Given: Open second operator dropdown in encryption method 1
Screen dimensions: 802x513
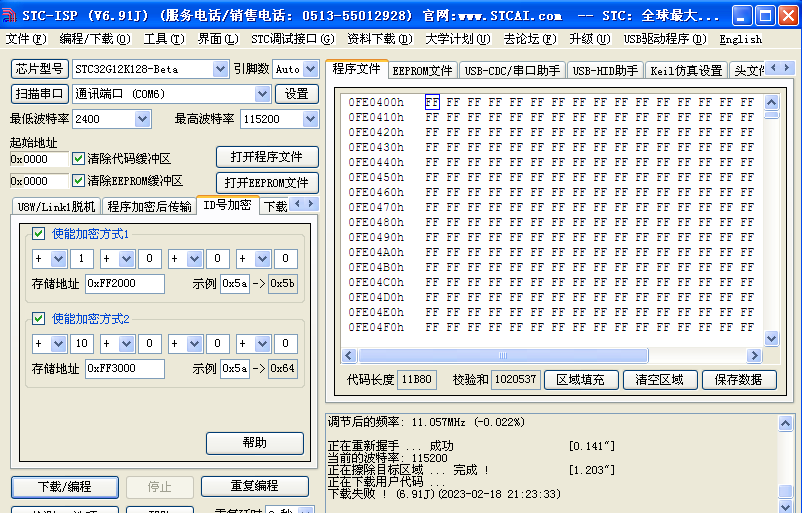Looking at the screenshot, I should pyautogui.click(x=127, y=259).
